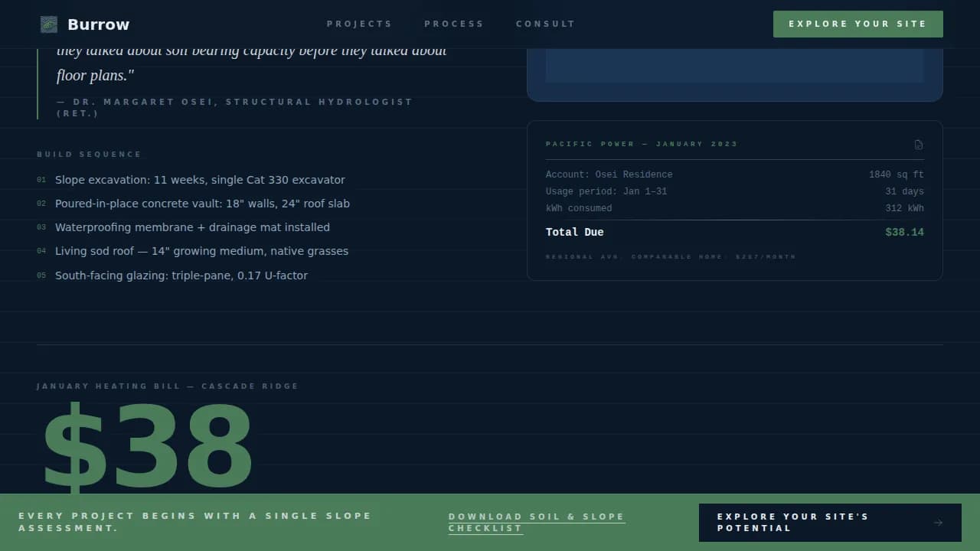Click the chart panel at top right
The image size is (980, 551).
point(733,65)
